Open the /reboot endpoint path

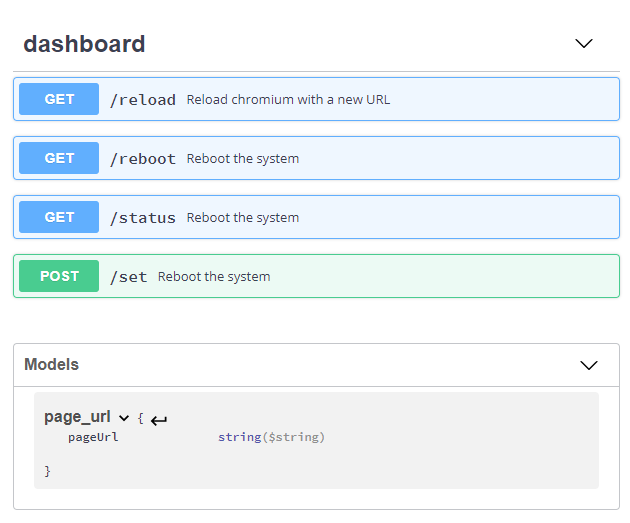point(143,159)
